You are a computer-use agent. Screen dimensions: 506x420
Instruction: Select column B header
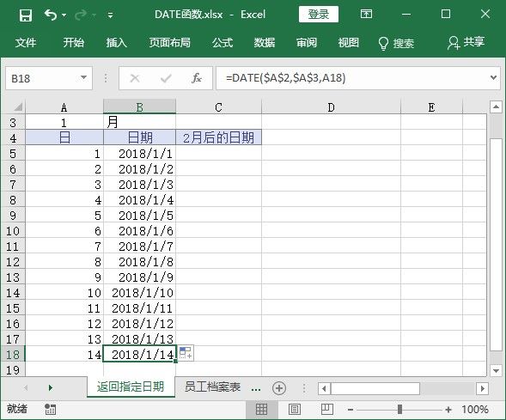coord(139,107)
